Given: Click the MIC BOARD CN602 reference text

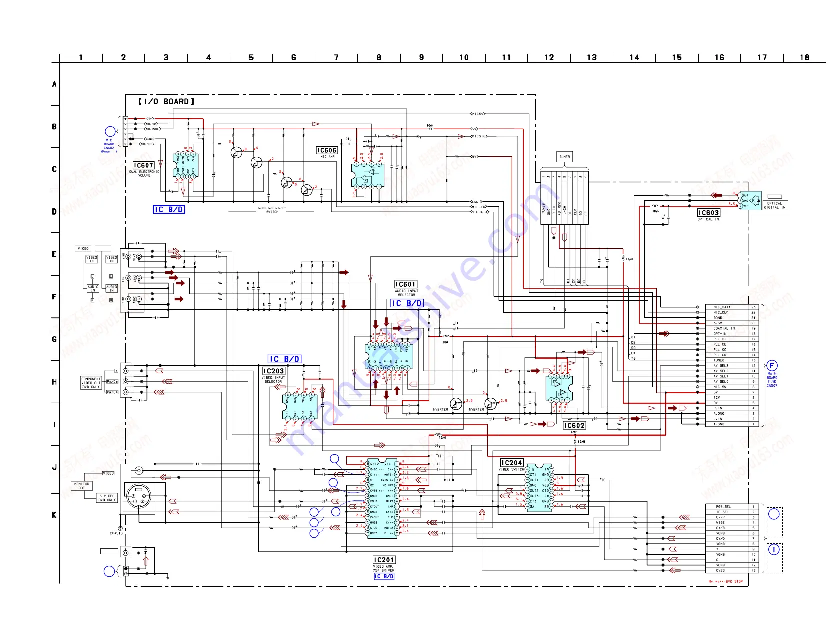Looking at the screenshot, I should pyautogui.click(x=109, y=146).
